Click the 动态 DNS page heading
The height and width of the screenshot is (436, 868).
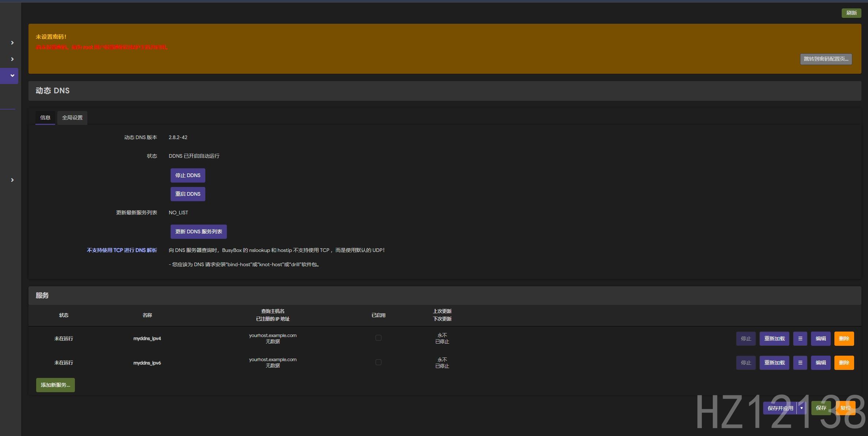click(53, 91)
